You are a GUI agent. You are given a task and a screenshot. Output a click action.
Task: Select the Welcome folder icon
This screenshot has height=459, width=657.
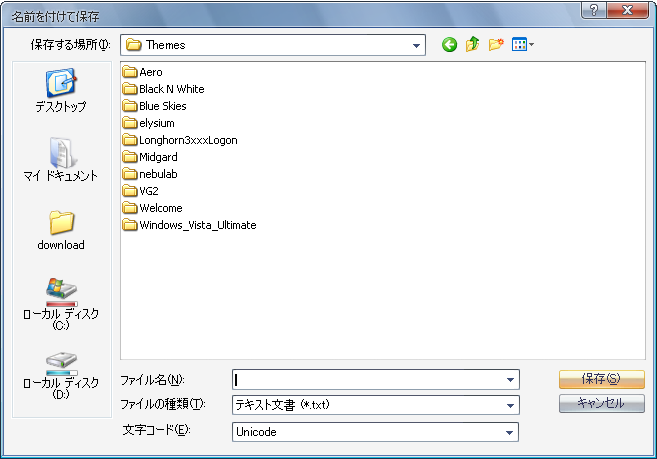click(130, 208)
